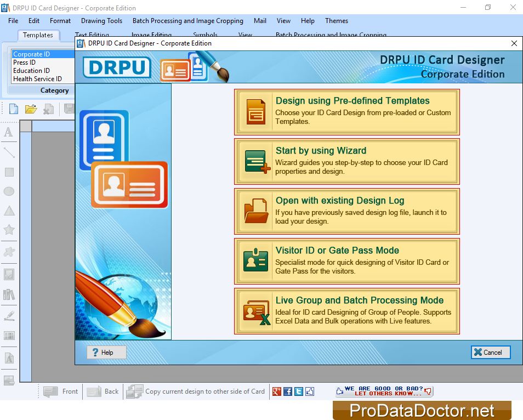Click the We Are Good or Bad feedback banner
Screen dimensions: 523x420
click(384, 391)
